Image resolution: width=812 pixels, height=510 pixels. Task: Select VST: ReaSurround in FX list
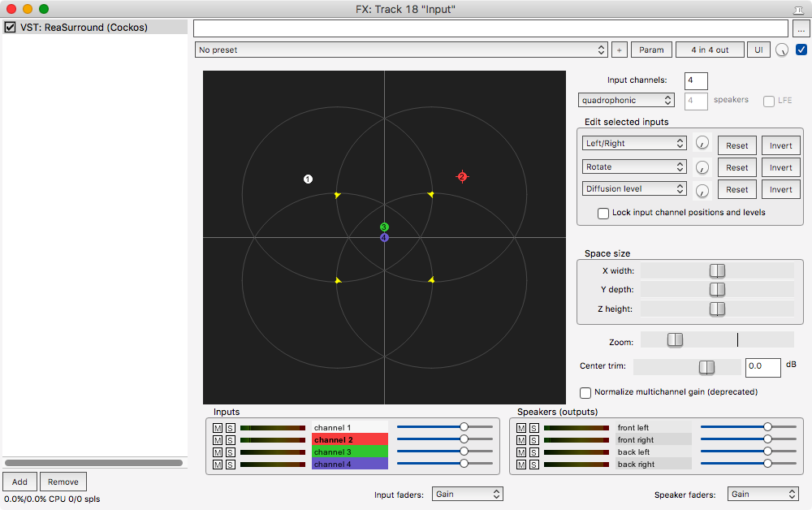pyautogui.click(x=84, y=28)
